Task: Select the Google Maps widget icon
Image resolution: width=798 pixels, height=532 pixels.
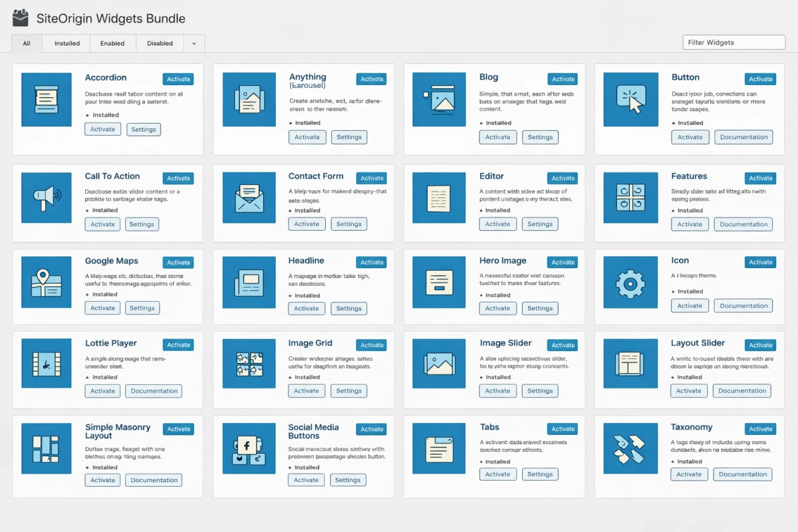Action: point(46,282)
